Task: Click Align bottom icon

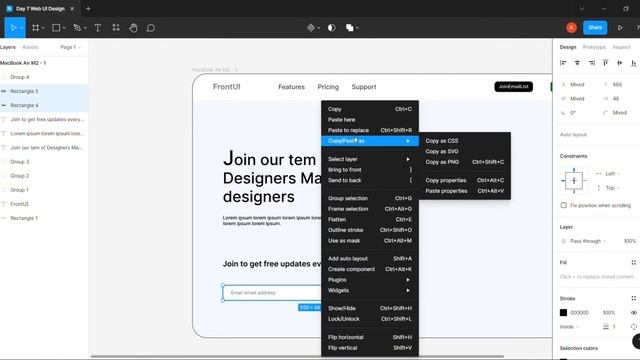Action: pyautogui.click(x=633, y=62)
